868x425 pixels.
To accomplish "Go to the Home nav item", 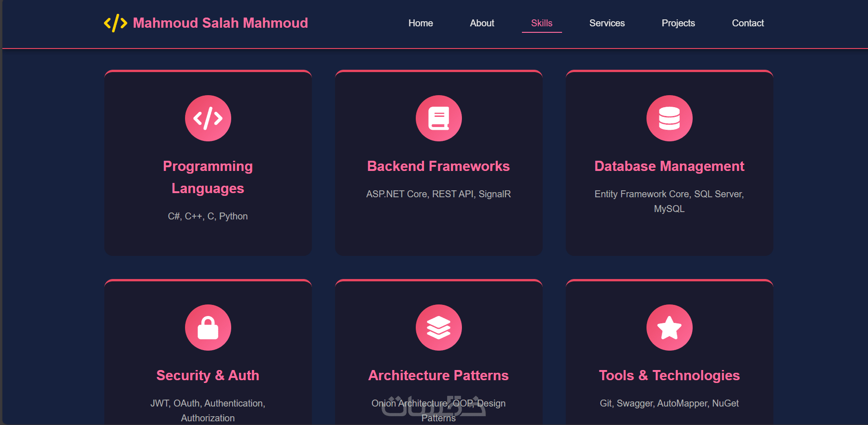I will (421, 23).
